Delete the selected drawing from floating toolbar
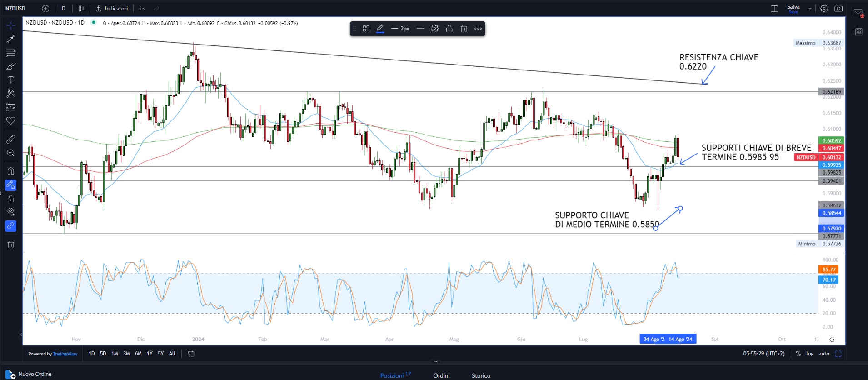The image size is (868, 380). (464, 29)
